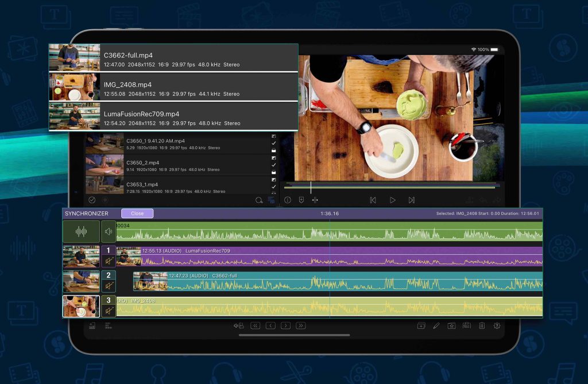Open the clip info icon below preview

click(287, 200)
